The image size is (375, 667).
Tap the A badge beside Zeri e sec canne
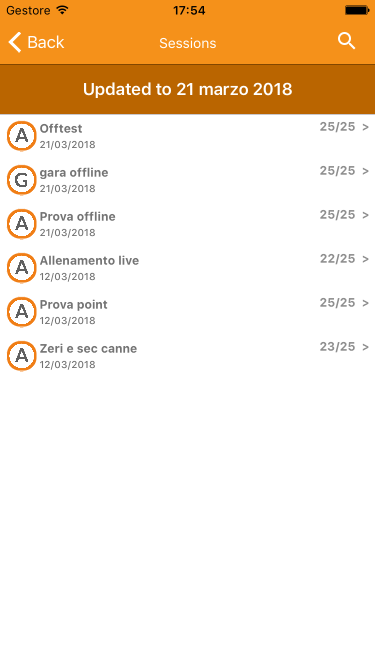22,356
